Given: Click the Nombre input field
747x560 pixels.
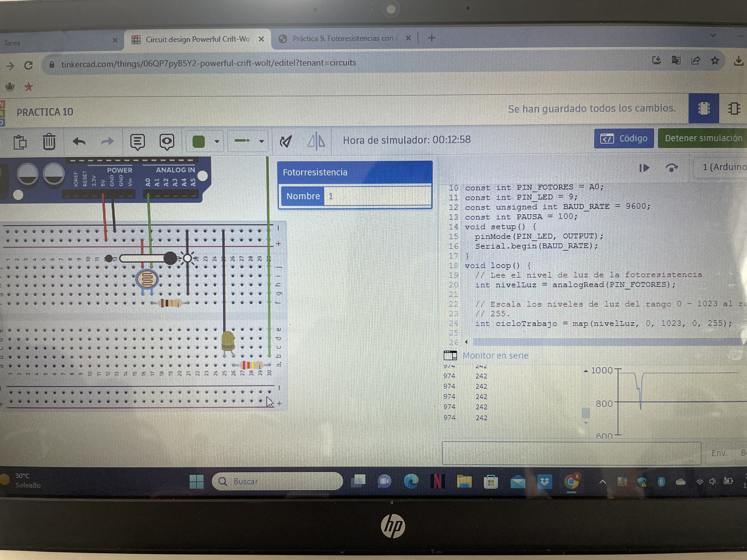Looking at the screenshot, I should pyautogui.click(x=377, y=196).
